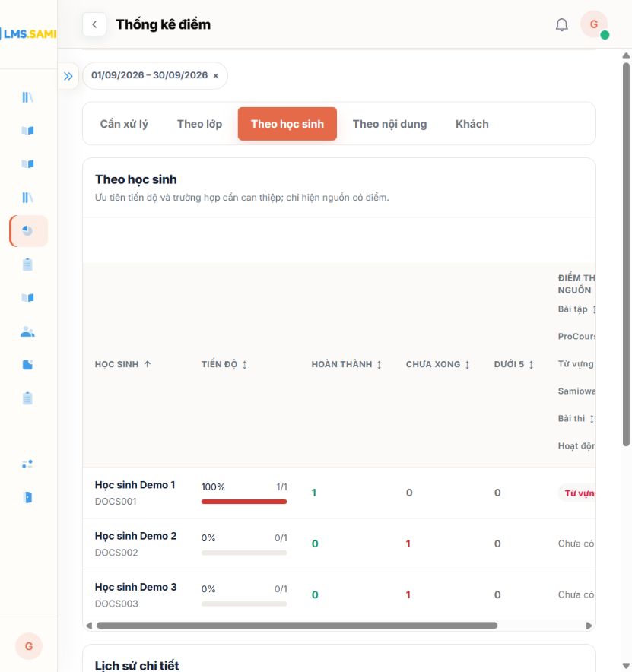632x672 pixels.
Task: Click the back arrow beside Thống kê điểm
Action: pyautogui.click(x=94, y=24)
